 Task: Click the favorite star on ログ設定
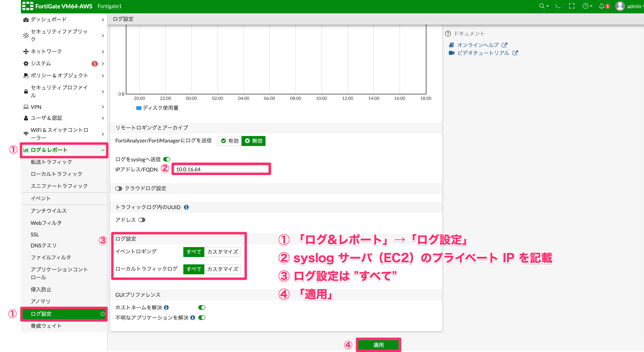coord(103,314)
